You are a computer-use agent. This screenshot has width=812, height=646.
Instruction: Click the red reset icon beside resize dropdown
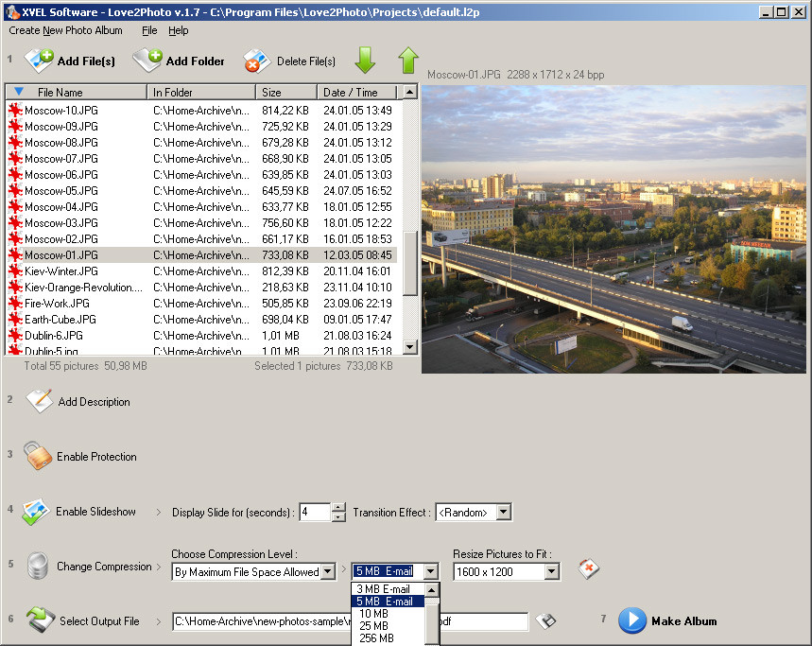(589, 569)
